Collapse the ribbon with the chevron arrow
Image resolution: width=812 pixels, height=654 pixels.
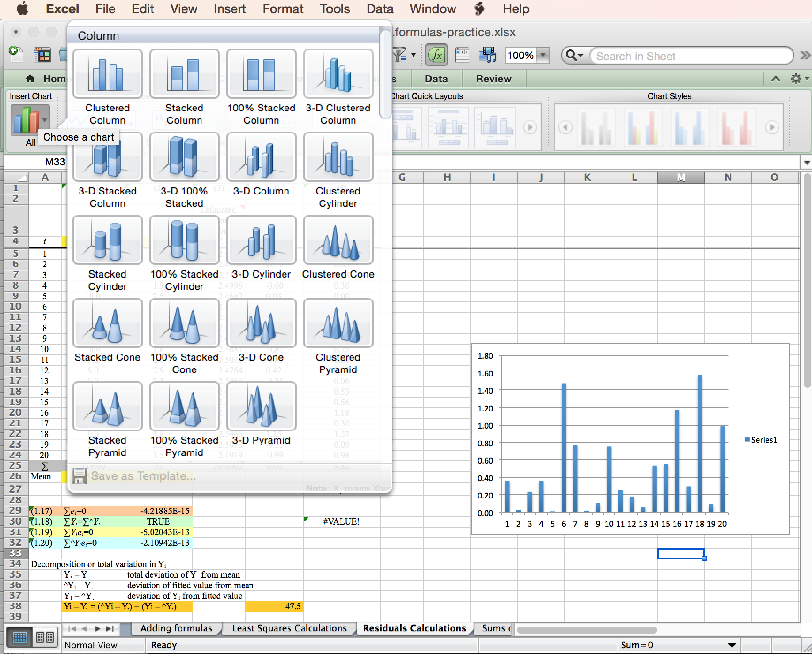[x=775, y=79]
